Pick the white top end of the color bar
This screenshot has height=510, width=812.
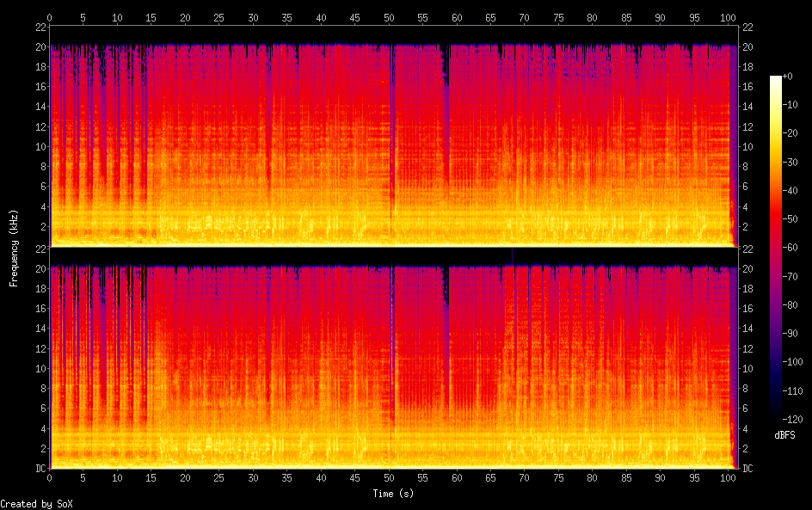(x=776, y=79)
